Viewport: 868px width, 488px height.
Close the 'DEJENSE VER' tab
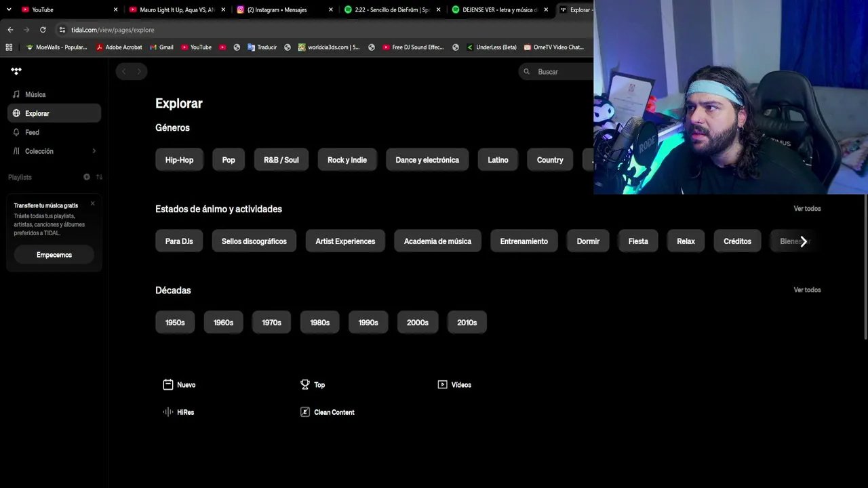pos(546,9)
